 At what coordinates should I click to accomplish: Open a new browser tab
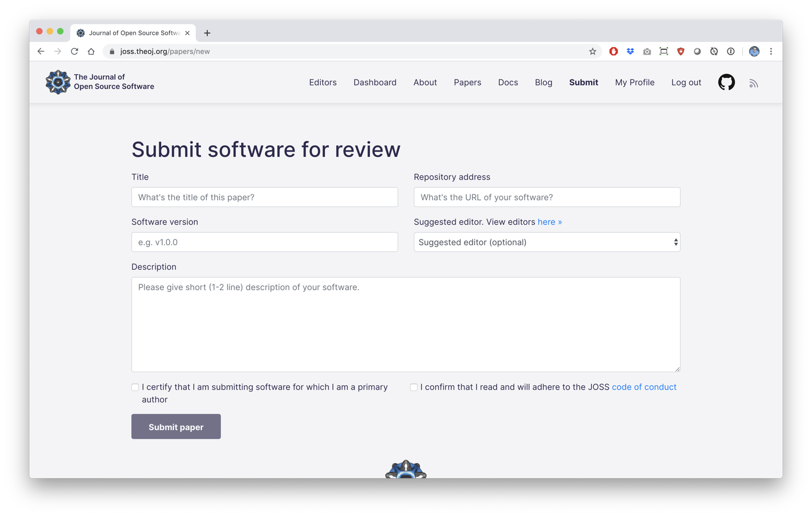coord(207,33)
